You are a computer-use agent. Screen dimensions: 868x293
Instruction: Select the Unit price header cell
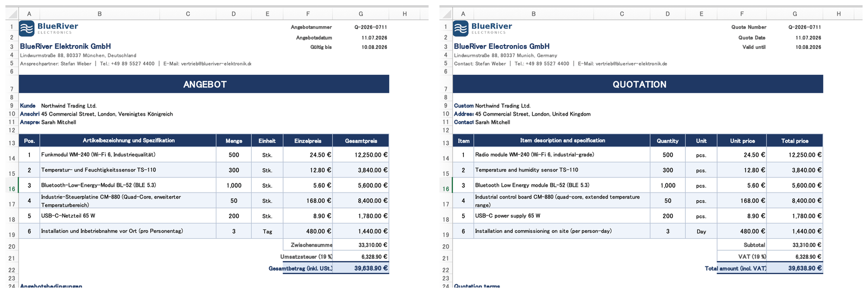tap(742, 141)
